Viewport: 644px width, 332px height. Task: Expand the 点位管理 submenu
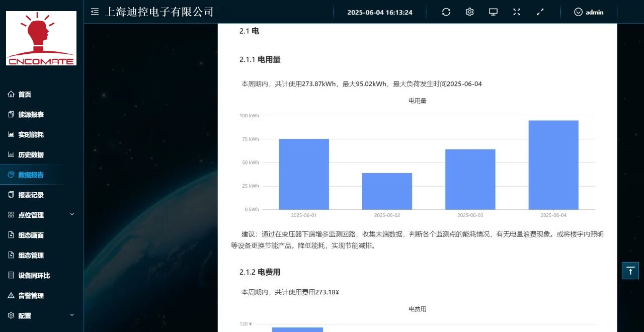(x=72, y=214)
